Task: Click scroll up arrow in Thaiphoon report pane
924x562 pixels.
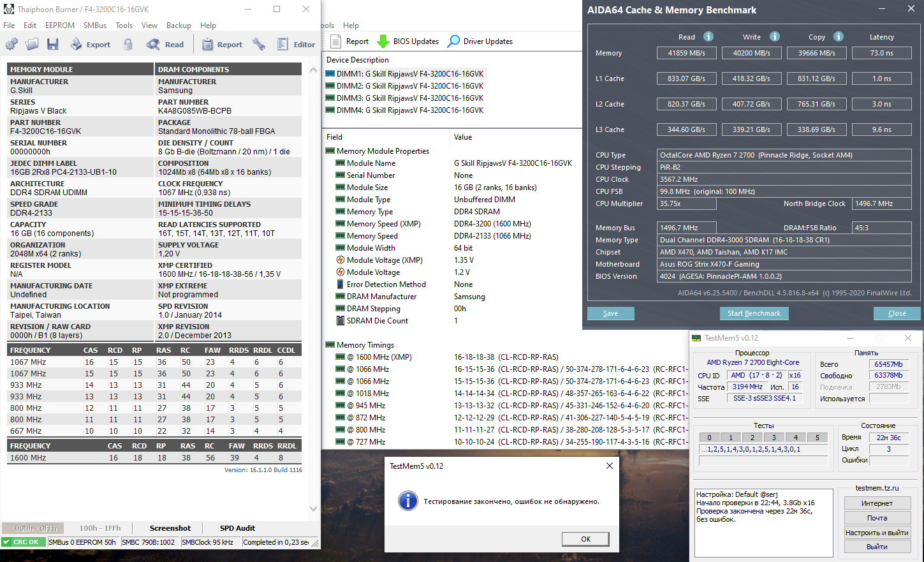Action: [x=313, y=70]
